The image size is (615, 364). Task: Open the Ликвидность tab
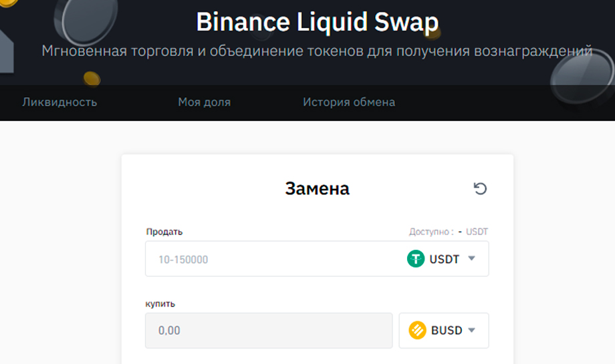point(59,102)
